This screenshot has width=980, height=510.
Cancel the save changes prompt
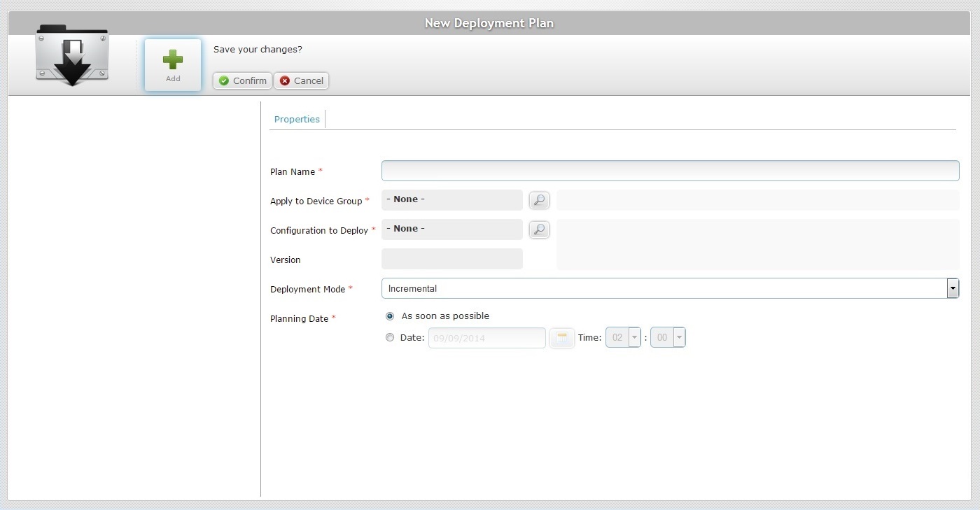[x=301, y=80]
